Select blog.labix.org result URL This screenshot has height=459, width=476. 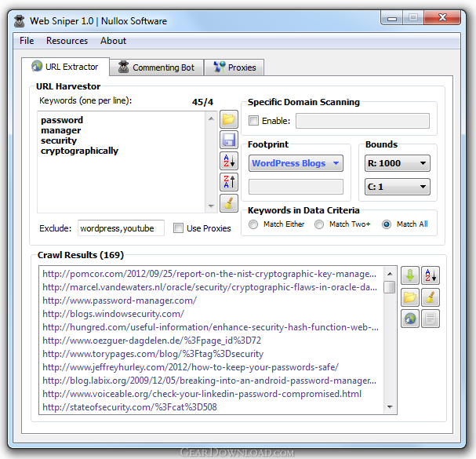(x=209, y=381)
